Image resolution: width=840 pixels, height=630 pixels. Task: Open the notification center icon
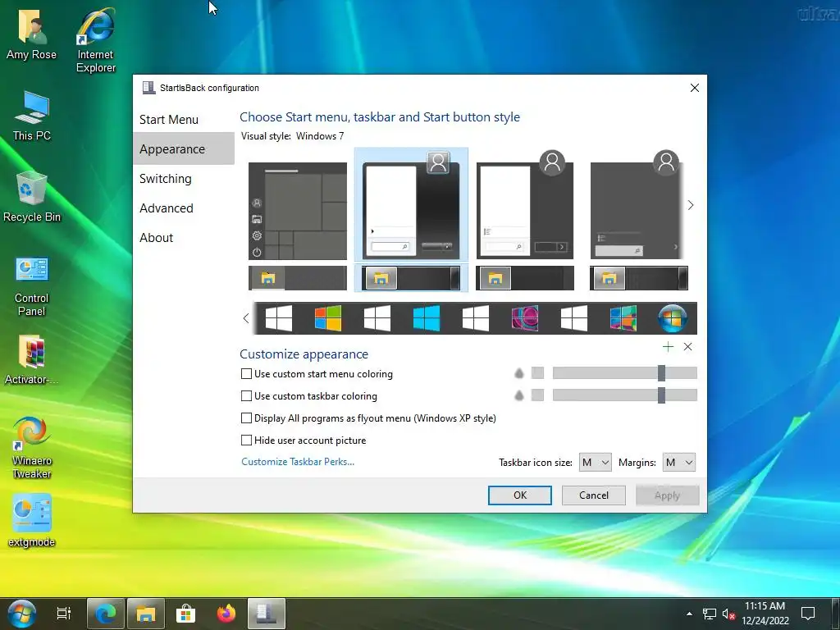coord(808,614)
